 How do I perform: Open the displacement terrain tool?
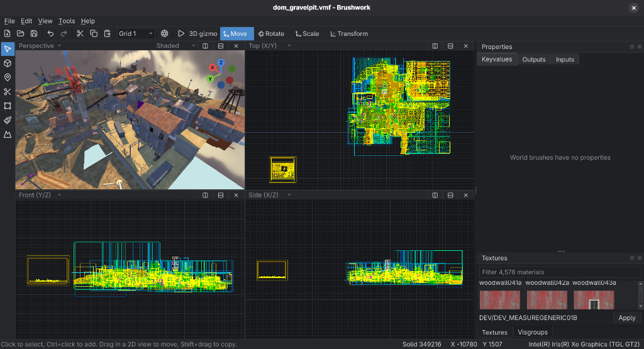[x=8, y=135]
